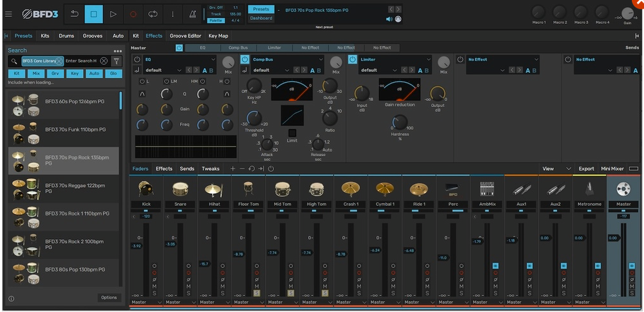Click the exclamation panic button

click(x=173, y=14)
